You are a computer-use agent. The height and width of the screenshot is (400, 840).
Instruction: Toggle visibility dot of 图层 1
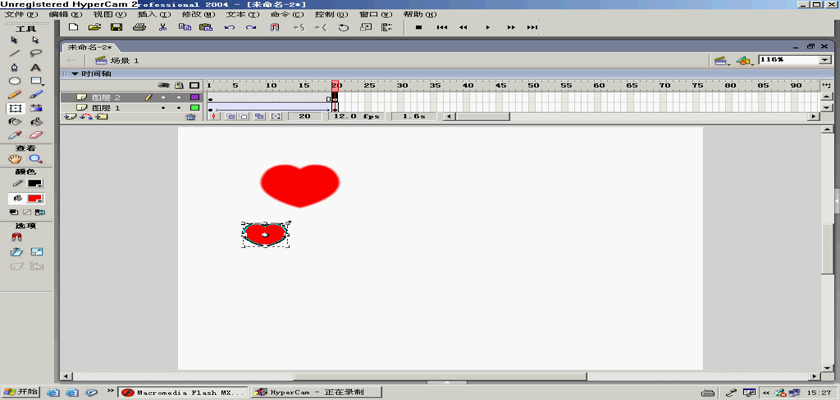click(163, 108)
